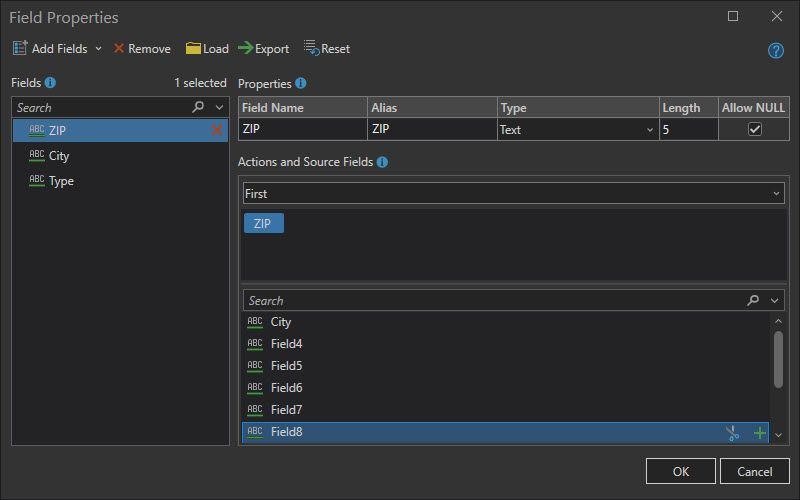Click the Remove toolbar button
Image resolution: width=800 pixels, height=500 pixels.
142,48
